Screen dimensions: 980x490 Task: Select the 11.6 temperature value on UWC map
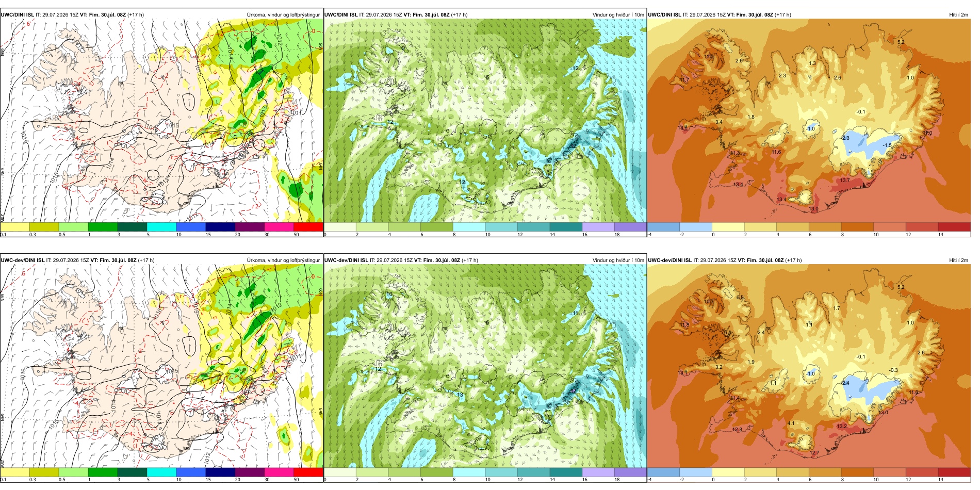point(776,152)
